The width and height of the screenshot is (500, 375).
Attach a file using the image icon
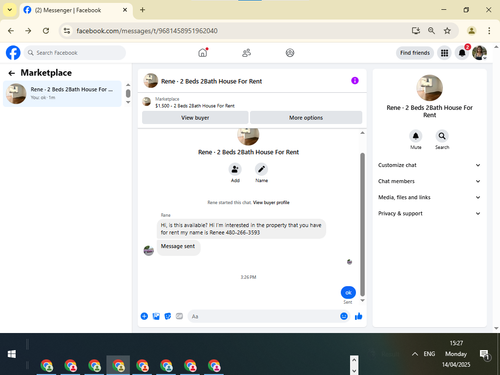(x=156, y=316)
